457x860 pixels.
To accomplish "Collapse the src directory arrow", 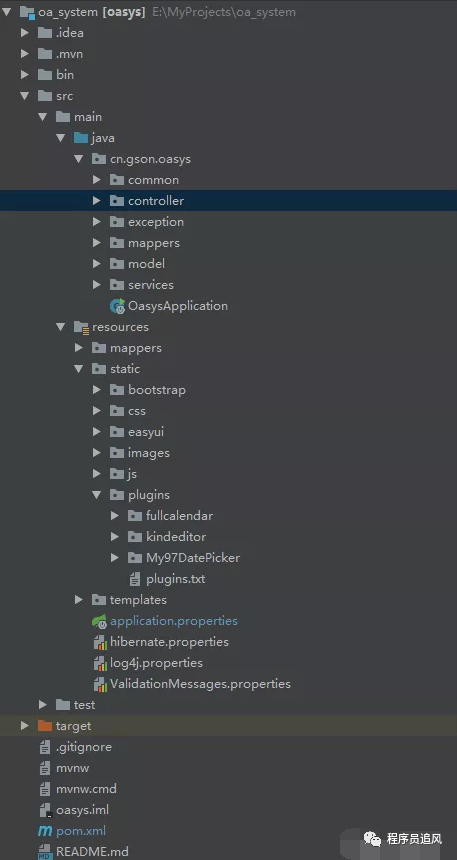I will coord(24,95).
